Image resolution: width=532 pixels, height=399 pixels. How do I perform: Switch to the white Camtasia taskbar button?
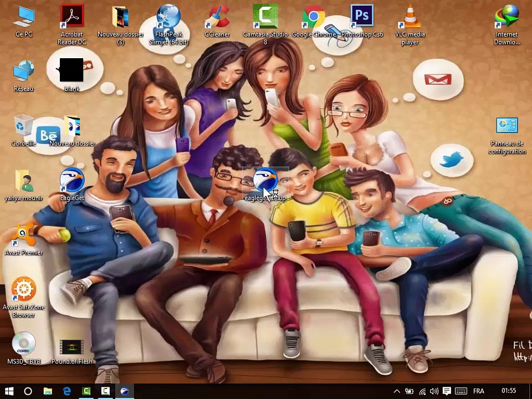tap(105, 391)
